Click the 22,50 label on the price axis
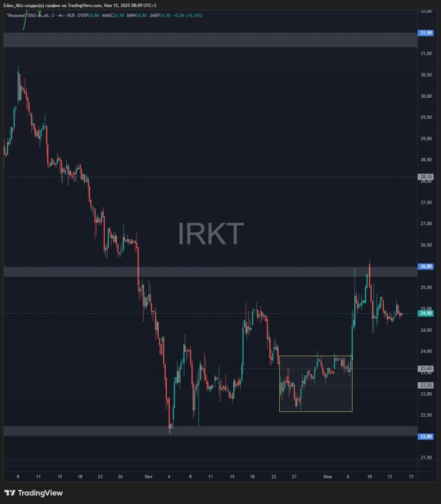The width and height of the screenshot is (441, 504). [426, 414]
